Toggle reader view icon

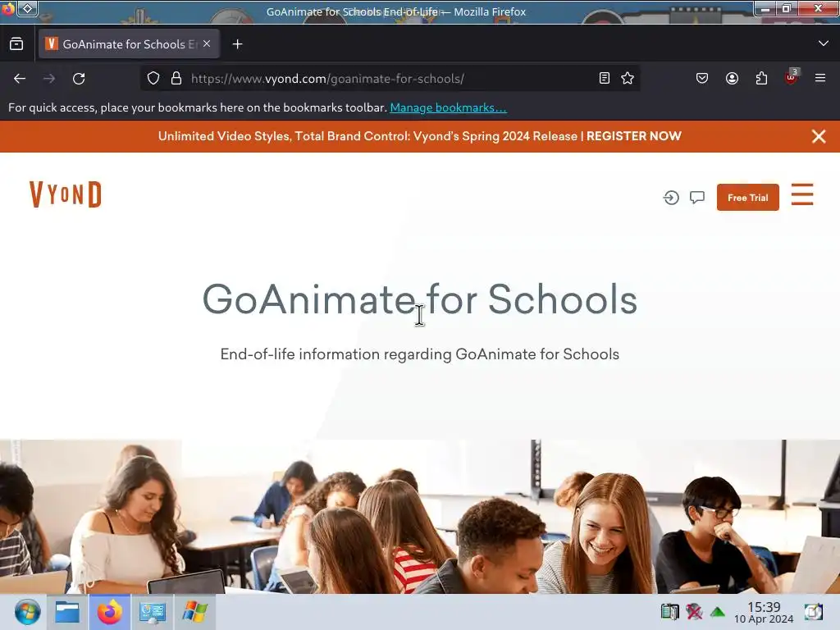pyautogui.click(x=605, y=78)
